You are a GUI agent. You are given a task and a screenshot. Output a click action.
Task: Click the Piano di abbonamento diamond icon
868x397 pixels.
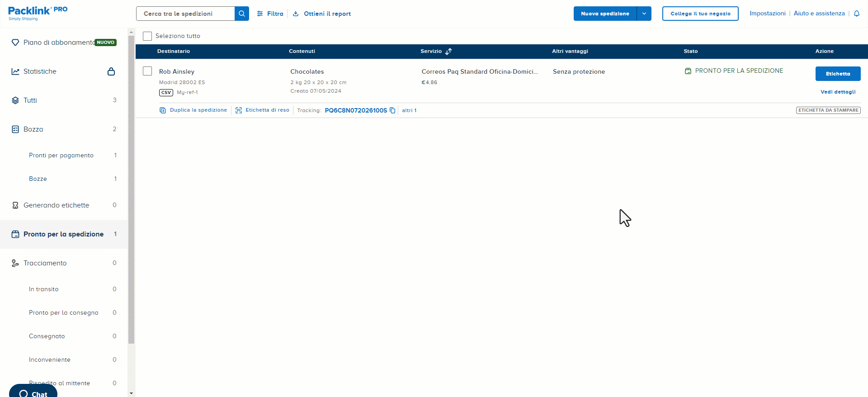[15, 43]
